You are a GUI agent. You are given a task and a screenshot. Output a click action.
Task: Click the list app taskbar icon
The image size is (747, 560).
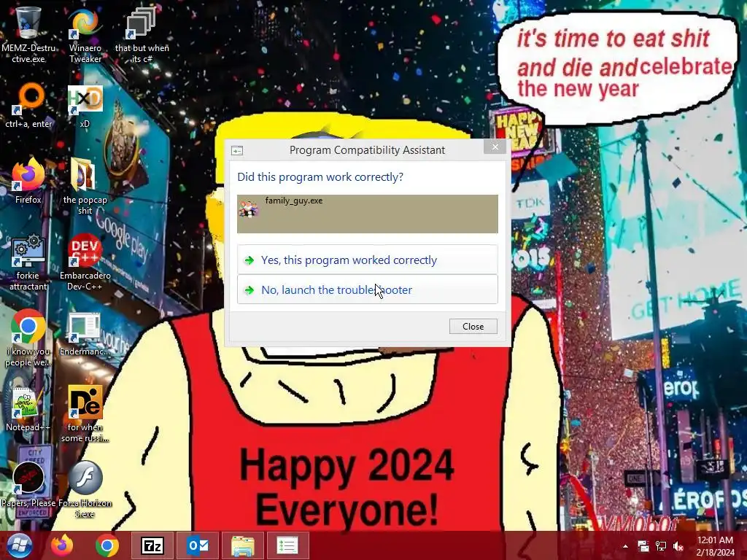(x=287, y=545)
